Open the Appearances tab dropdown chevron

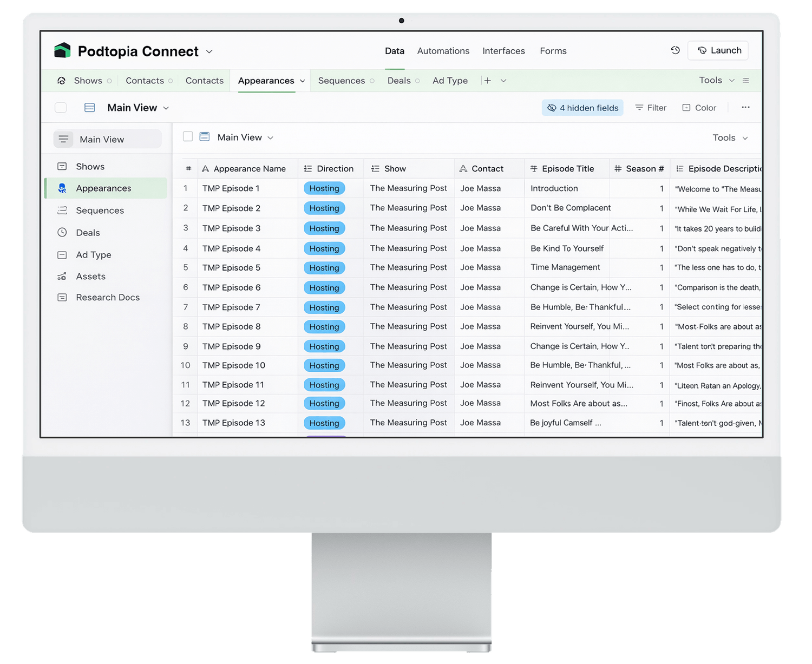(302, 81)
